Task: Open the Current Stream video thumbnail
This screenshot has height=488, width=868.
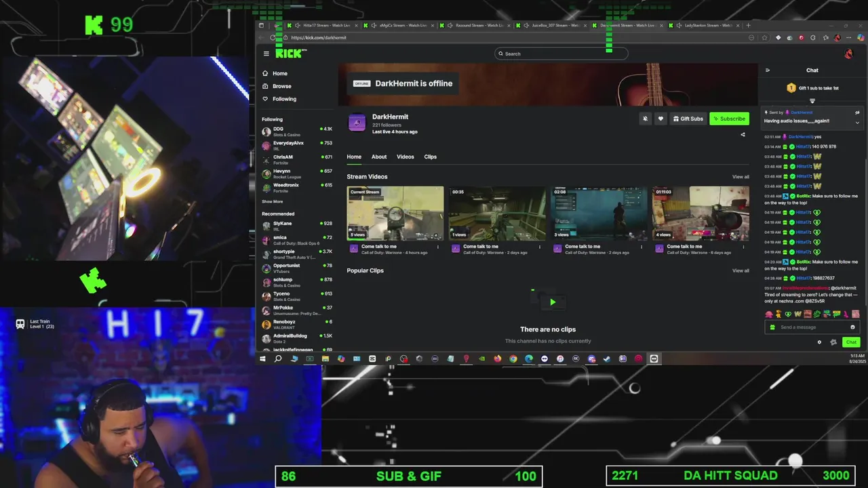Action: [x=395, y=213]
